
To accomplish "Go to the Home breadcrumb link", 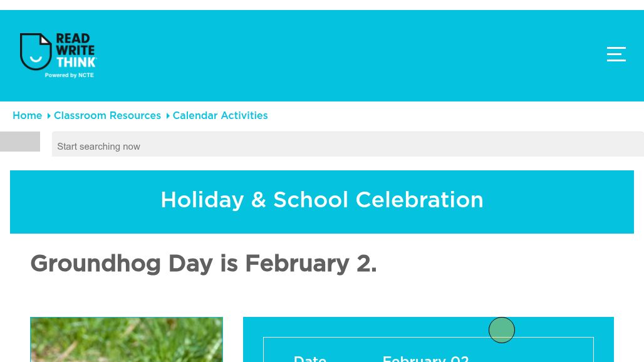I will (27, 116).
